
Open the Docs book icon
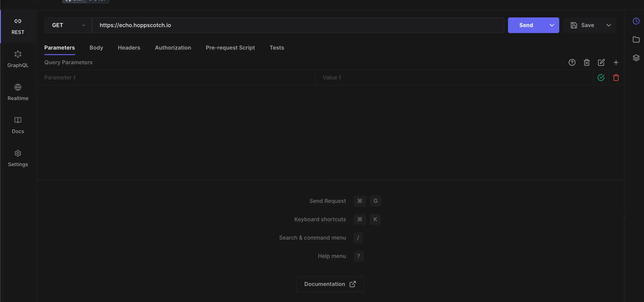(18, 125)
